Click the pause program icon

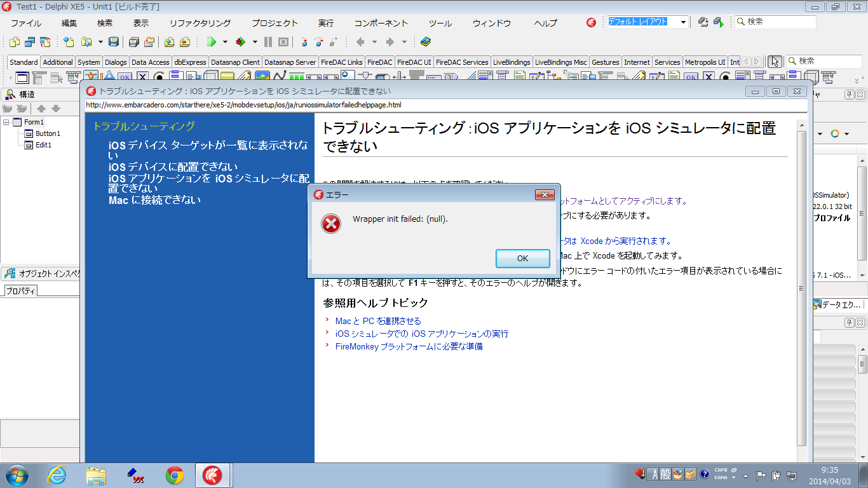coord(268,42)
